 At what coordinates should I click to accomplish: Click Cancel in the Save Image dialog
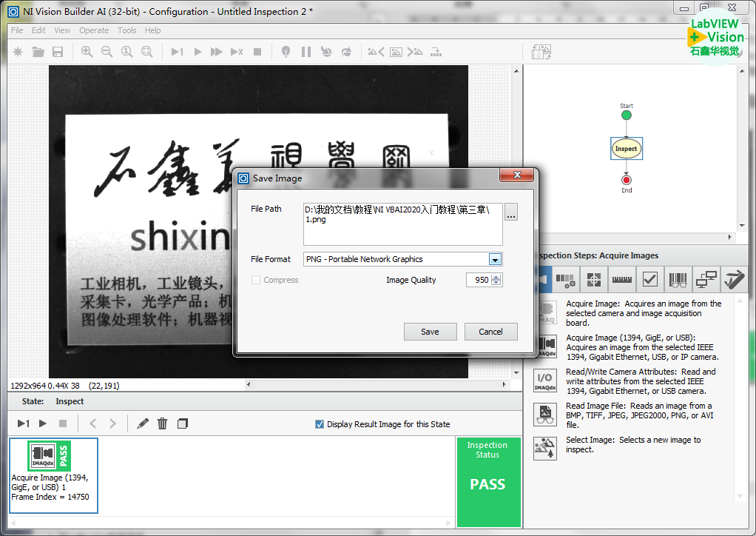(x=490, y=332)
